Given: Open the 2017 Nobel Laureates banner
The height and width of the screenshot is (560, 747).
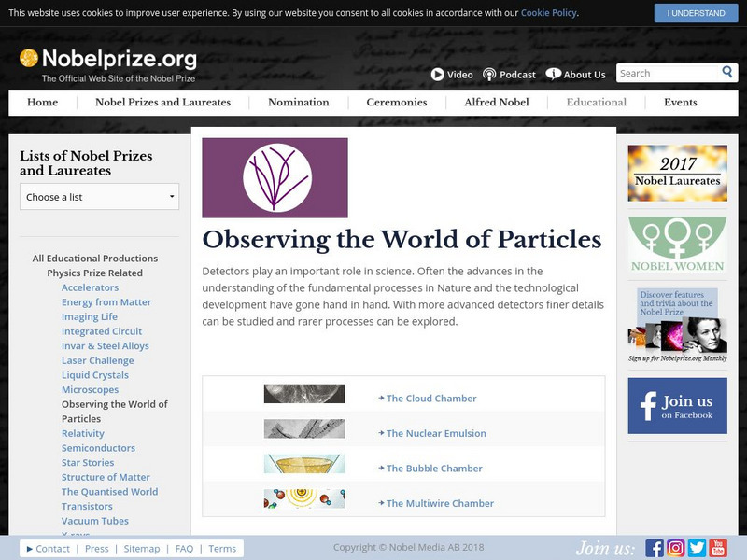Looking at the screenshot, I should point(677,174).
